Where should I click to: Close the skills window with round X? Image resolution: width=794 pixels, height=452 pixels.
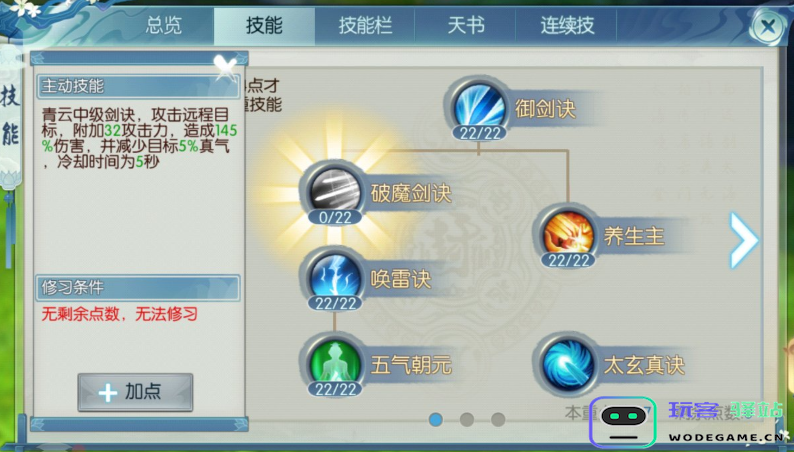pyautogui.click(x=768, y=26)
